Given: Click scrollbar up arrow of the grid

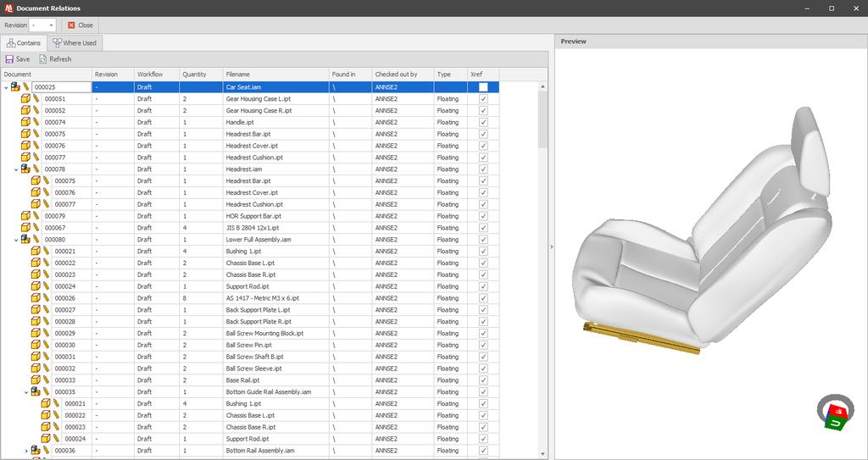Looking at the screenshot, I should (x=542, y=87).
